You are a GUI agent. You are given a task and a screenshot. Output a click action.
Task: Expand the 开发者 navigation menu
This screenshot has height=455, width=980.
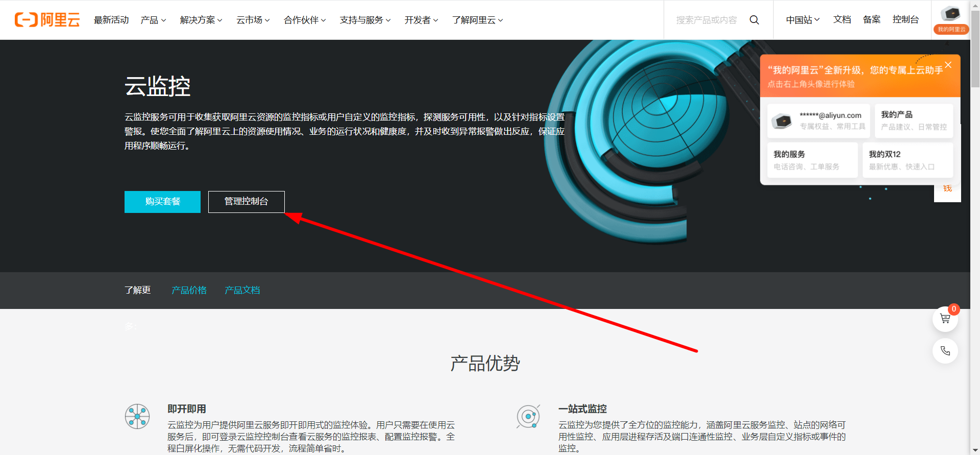[x=421, y=20]
